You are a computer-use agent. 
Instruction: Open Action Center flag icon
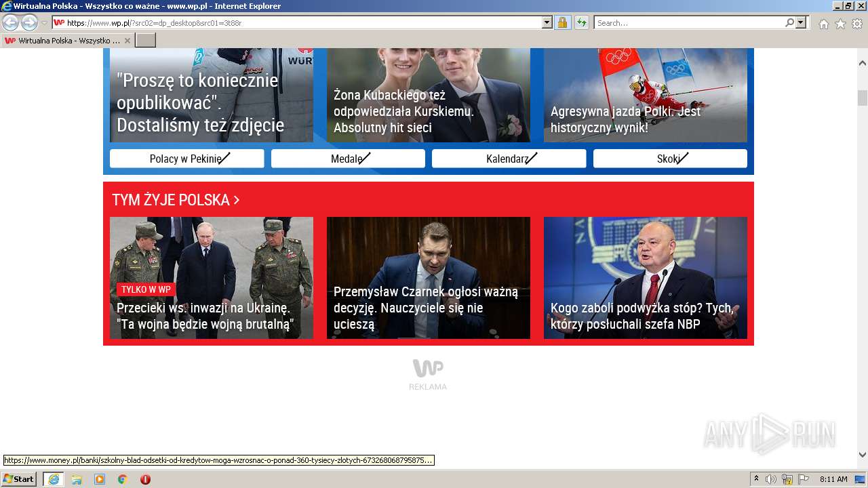click(803, 479)
